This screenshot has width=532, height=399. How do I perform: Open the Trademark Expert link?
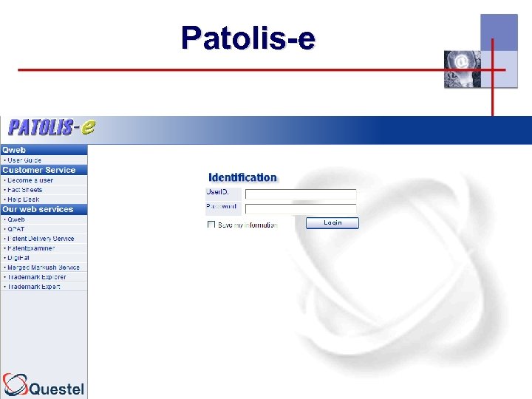pos(33,287)
